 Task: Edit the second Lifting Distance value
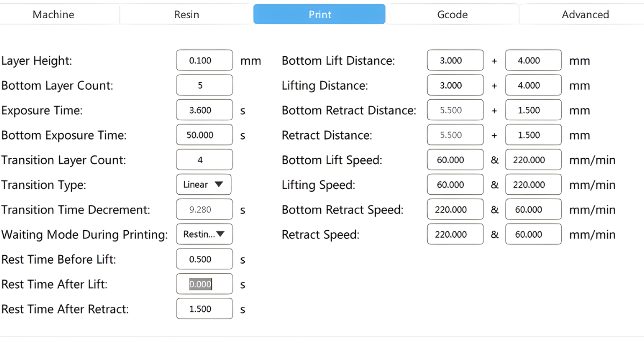(x=533, y=85)
